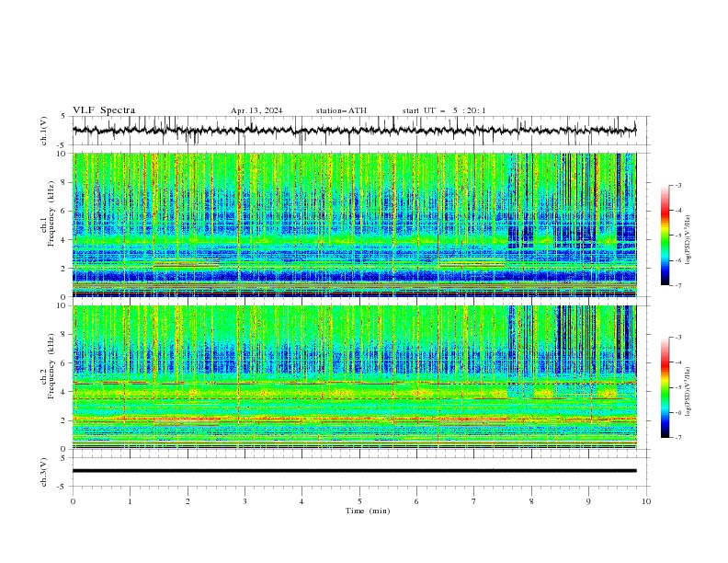Click the "Time (min)" axis label
The width and height of the screenshot is (728, 563).
pyautogui.click(x=368, y=511)
